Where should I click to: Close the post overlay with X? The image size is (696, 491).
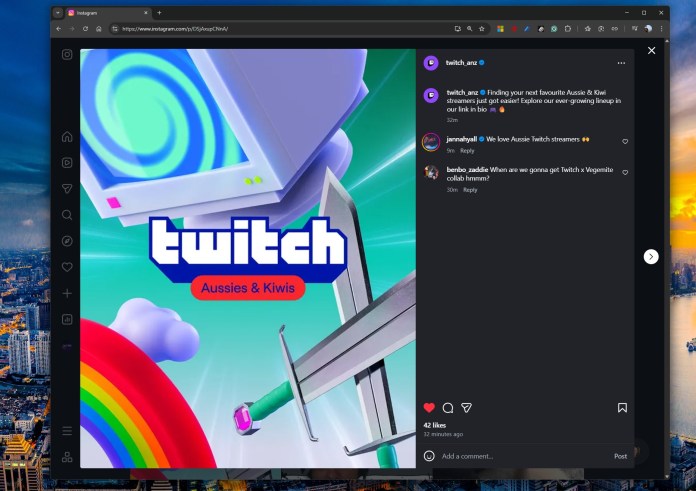(651, 51)
